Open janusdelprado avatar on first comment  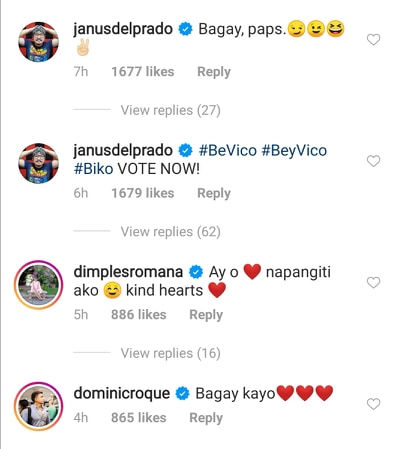point(38,42)
